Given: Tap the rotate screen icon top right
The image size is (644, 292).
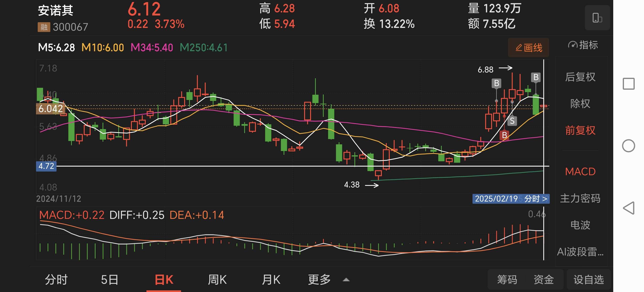Looking at the screenshot, I should [x=597, y=18].
